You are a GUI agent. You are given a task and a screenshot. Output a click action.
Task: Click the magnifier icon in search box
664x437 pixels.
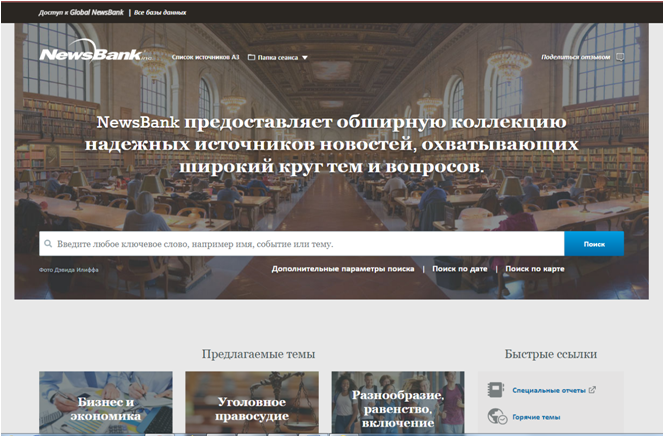48,243
